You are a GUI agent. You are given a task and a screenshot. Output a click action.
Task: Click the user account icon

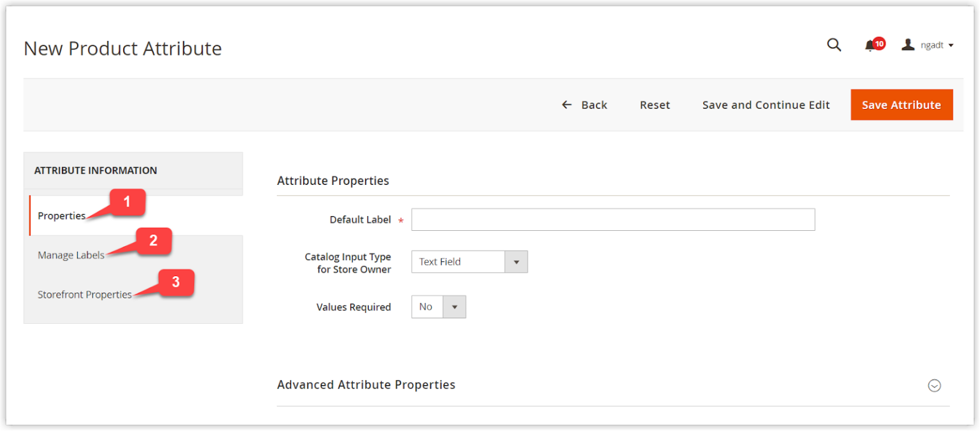908,44
